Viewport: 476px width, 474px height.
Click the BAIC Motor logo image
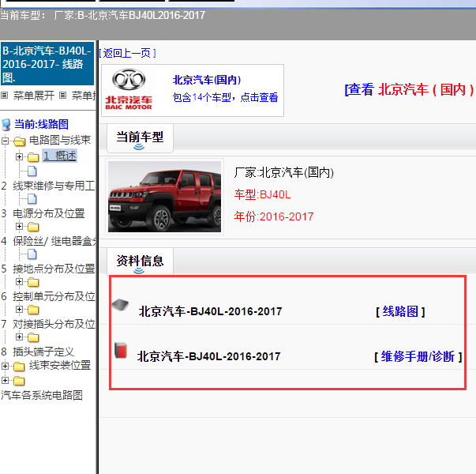pos(129,89)
